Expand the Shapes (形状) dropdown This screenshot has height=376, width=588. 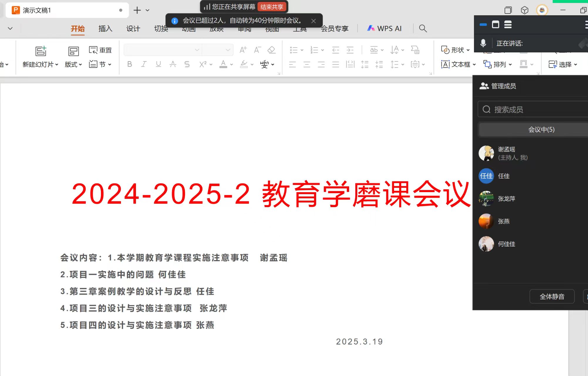click(x=468, y=50)
